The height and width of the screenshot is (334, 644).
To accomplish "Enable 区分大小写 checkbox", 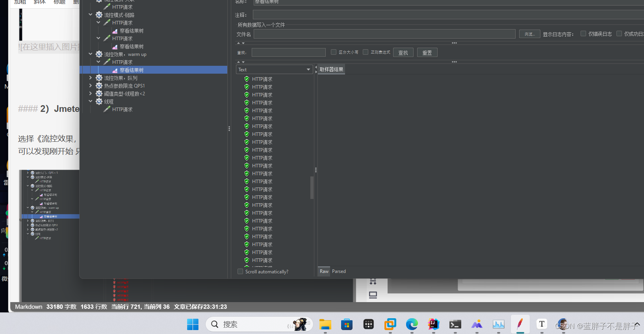I will pos(334,52).
